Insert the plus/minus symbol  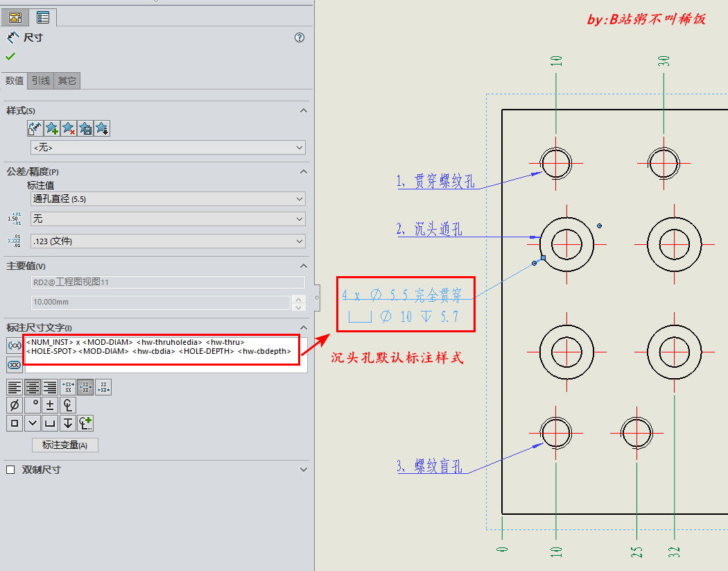50,405
